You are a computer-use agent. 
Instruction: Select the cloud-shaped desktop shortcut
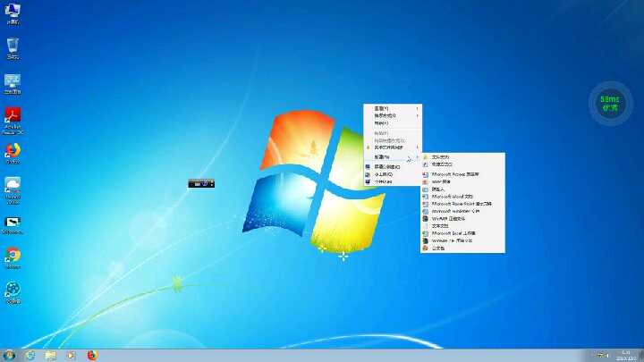[13, 190]
